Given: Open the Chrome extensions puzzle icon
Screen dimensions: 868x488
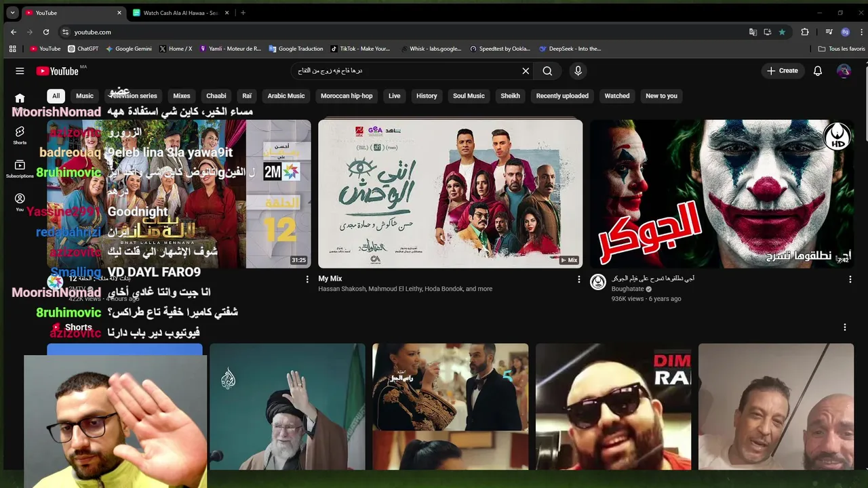Looking at the screenshot, I should point(805,32).
